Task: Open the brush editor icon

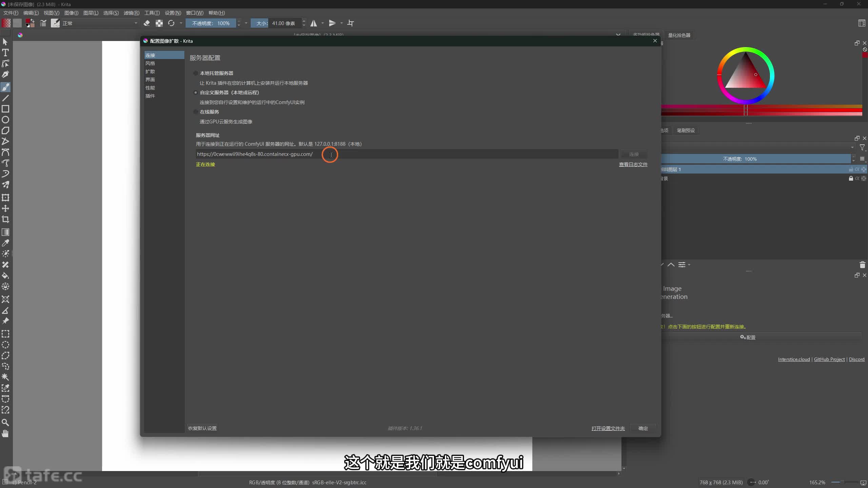Action: [x=43, y=23]
